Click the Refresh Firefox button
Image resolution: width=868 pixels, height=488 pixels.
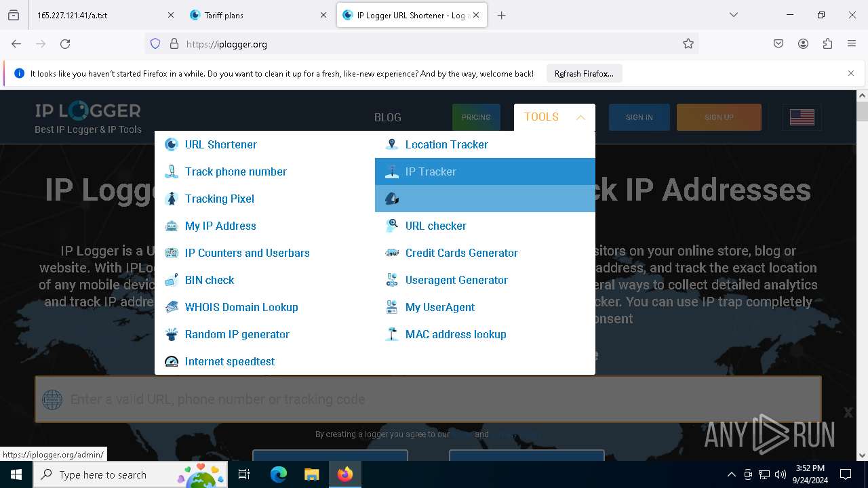point(584,73)
